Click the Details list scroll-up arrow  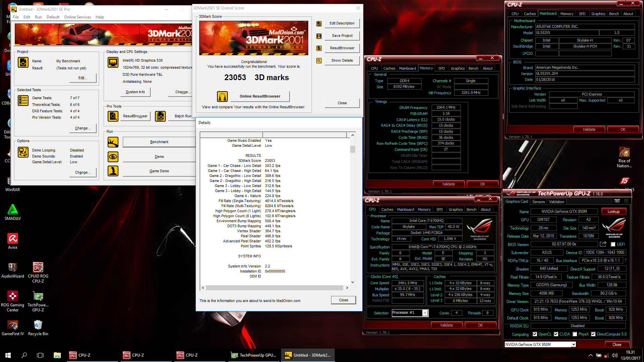coord(353,135)
